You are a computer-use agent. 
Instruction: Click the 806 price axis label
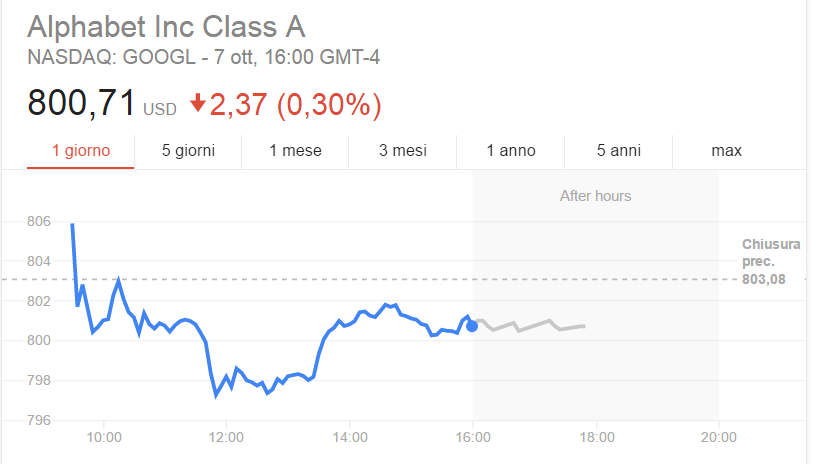coord(39,221)
